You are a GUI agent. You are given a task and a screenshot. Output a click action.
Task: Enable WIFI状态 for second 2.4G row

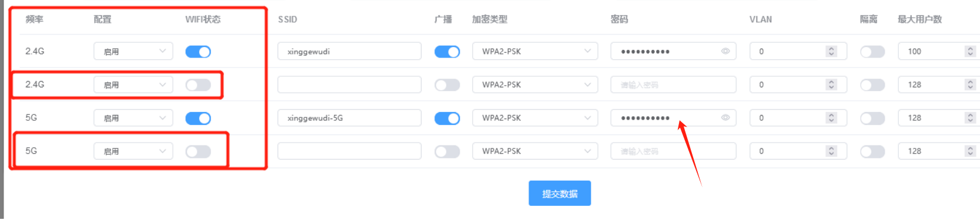[198, 85]
